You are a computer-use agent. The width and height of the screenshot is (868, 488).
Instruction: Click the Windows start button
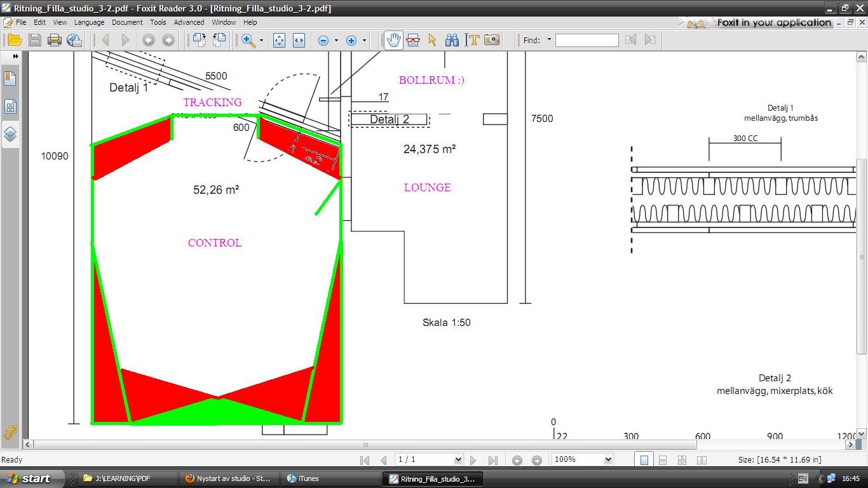point(30,478)
